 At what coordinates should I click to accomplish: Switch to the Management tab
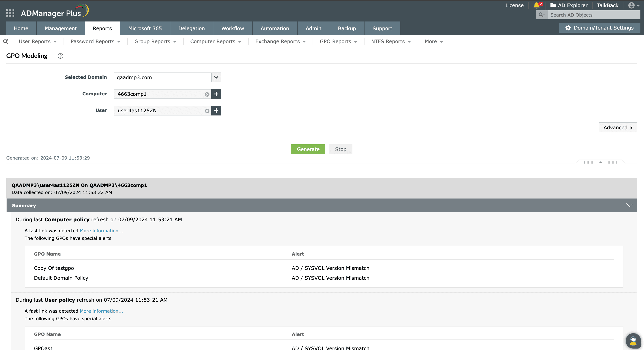tap(61, 28)
